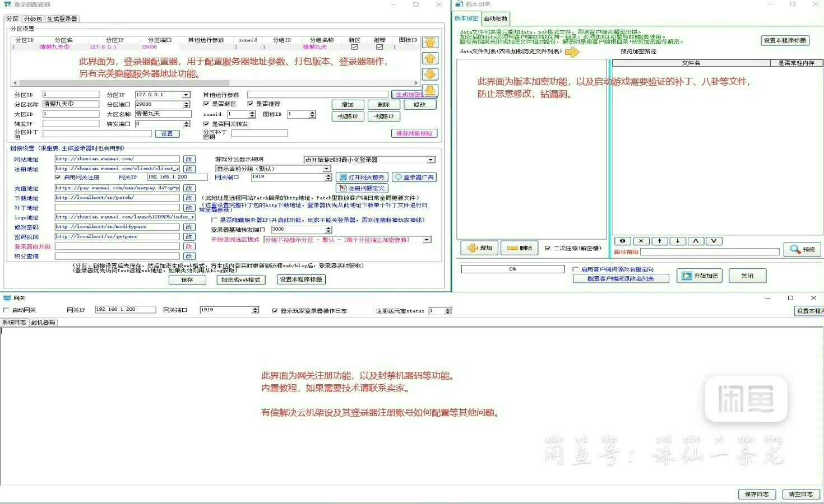Viewport: 824px width, 504px height.
Task: Open 游戏分区显示规则 dropdown
Action: click(x=430, y=160)
